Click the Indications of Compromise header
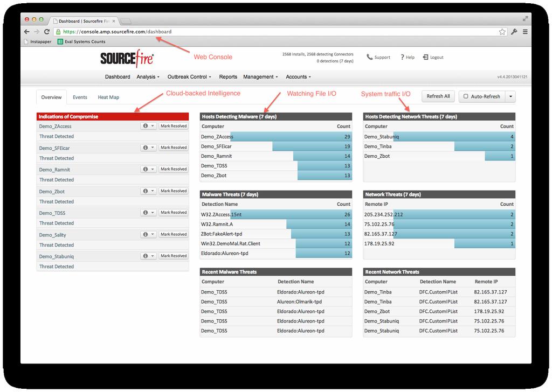This screenshot has height=392, width=552. [x=113, y=117]
